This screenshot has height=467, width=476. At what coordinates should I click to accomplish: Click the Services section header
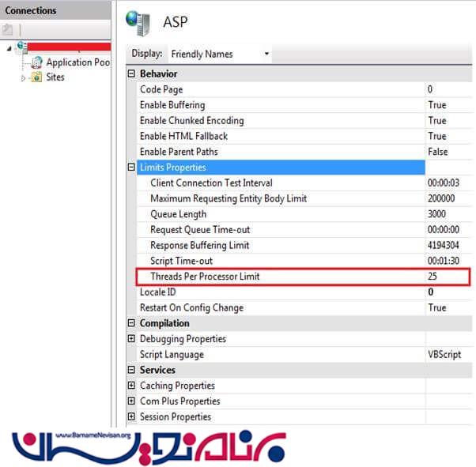pyautogui.click(x=157, y=370)
